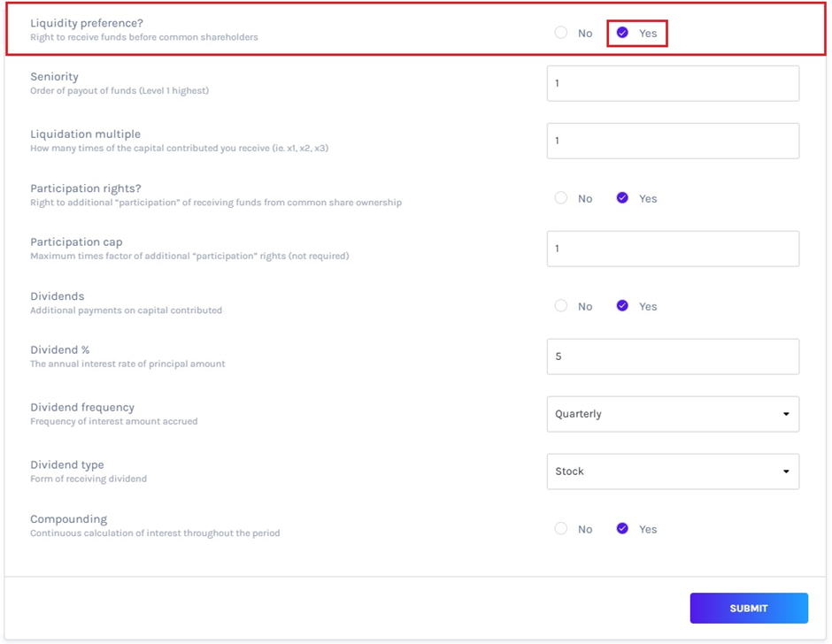Click the Compounding label text
832x644 pixels.
coord(68,519)
